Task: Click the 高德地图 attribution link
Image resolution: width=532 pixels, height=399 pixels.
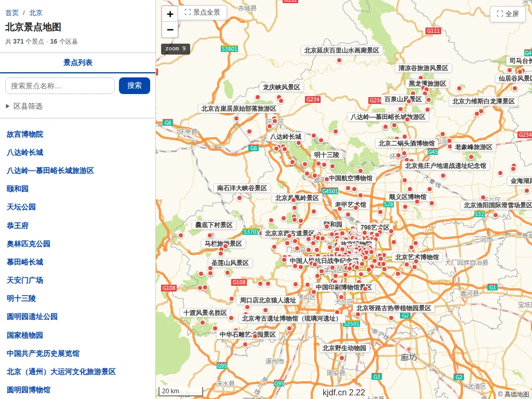Action: point(513,394)
